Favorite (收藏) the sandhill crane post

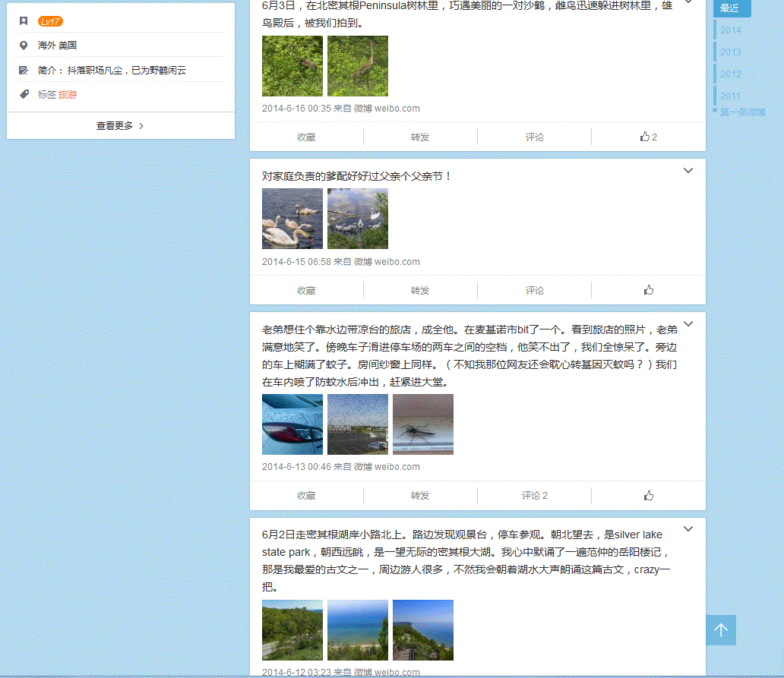306,137
